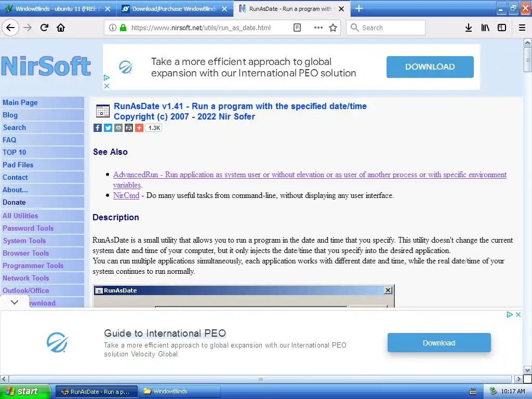This screenshot has height=399, width=532.
Task: Click the AdChoices triangle on top banner
Action: click(107, 78)
